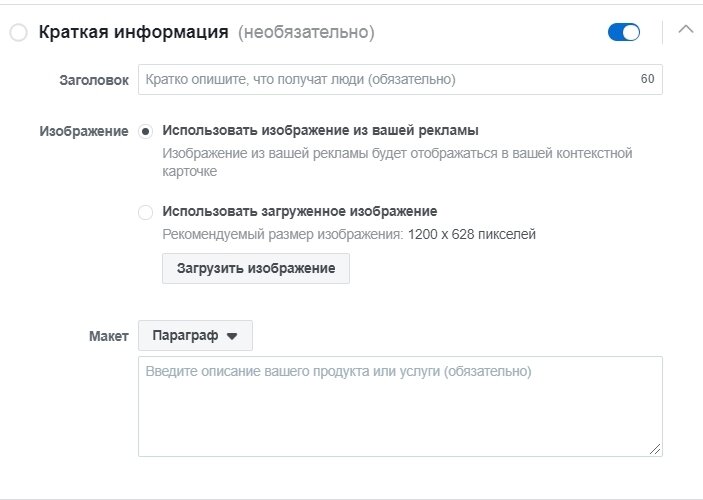
Task: Collapse the Краткая информация section with the chevron
Action: coord(686,30)
